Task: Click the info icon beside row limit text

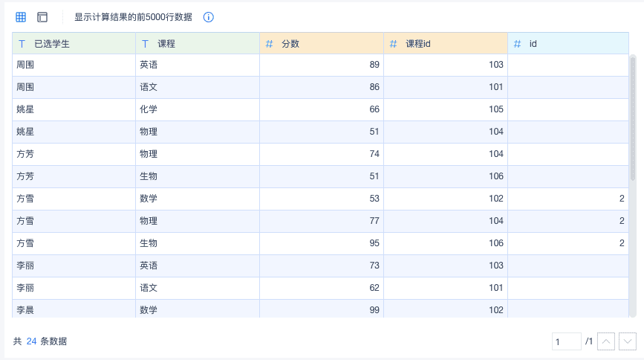Action: click(209, 17)
